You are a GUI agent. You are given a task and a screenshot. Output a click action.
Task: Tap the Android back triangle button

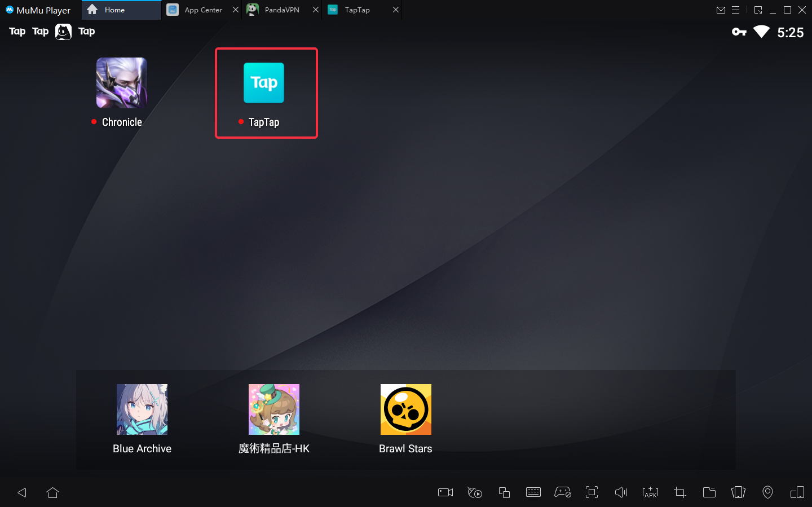pos(22,492)
